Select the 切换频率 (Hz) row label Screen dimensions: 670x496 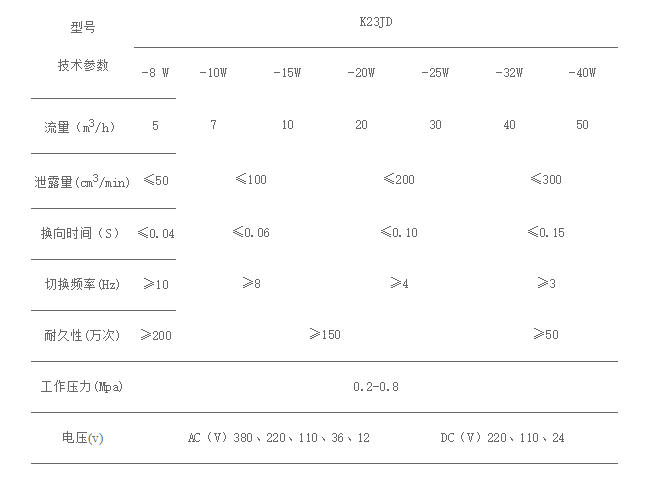pyautogui.click(x=82, y=284)
